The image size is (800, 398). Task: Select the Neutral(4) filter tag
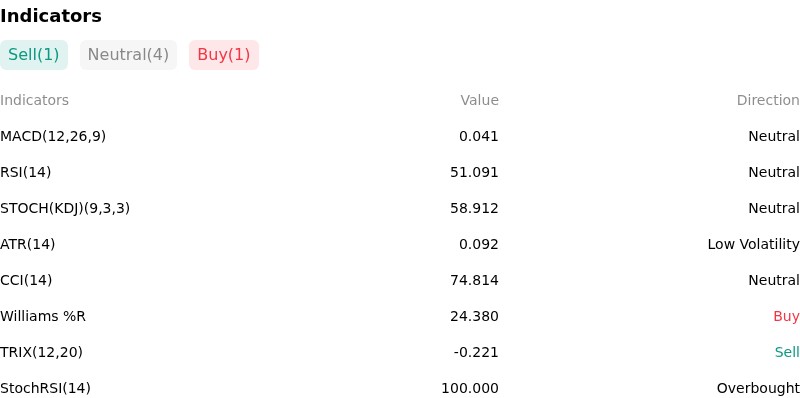pos(128,55)
